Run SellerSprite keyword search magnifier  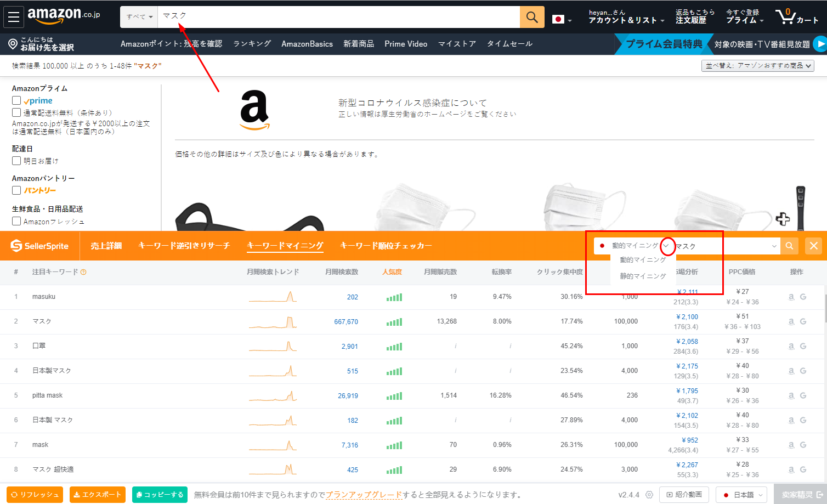789,246
